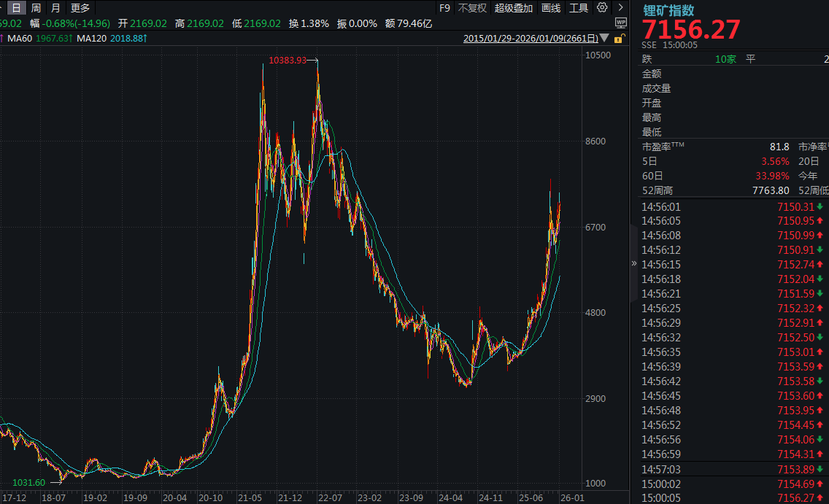Image resolution: width=829 pixels, height=504 pixels.
Task: Switch to weekly 周 chart period
Action: coord(36,8)
